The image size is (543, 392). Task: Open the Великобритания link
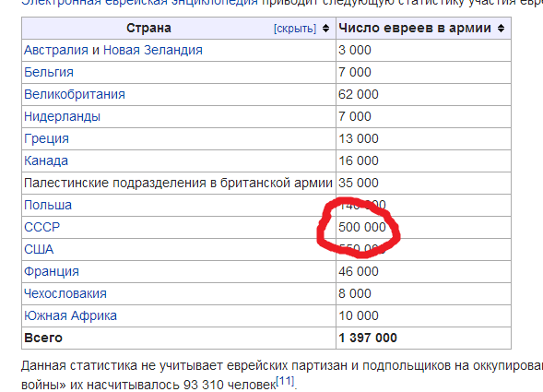75,94
